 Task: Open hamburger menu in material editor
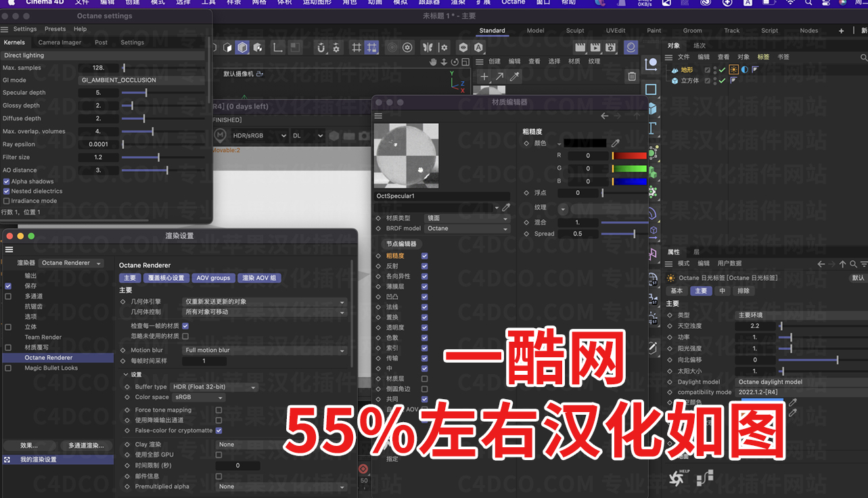pos(378,116)
